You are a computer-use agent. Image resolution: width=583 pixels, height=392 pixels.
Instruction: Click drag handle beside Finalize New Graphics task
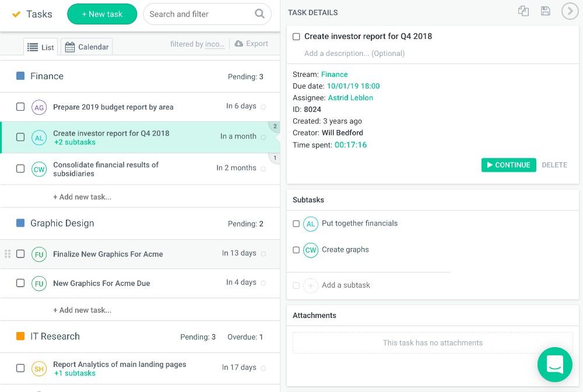pos(8,254)
